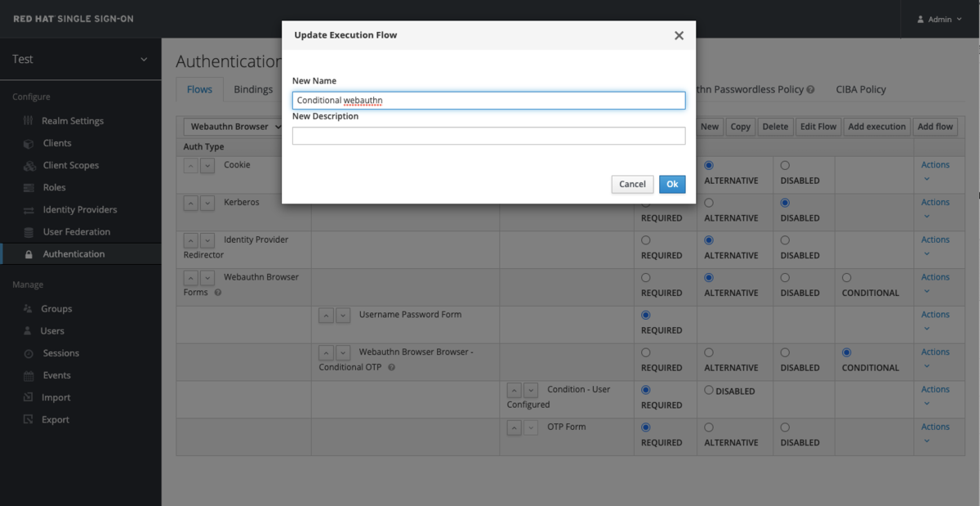Viewport: 980px width, 506px height.
Task: Click the Authentication lock icon
Action: [29, 254]
